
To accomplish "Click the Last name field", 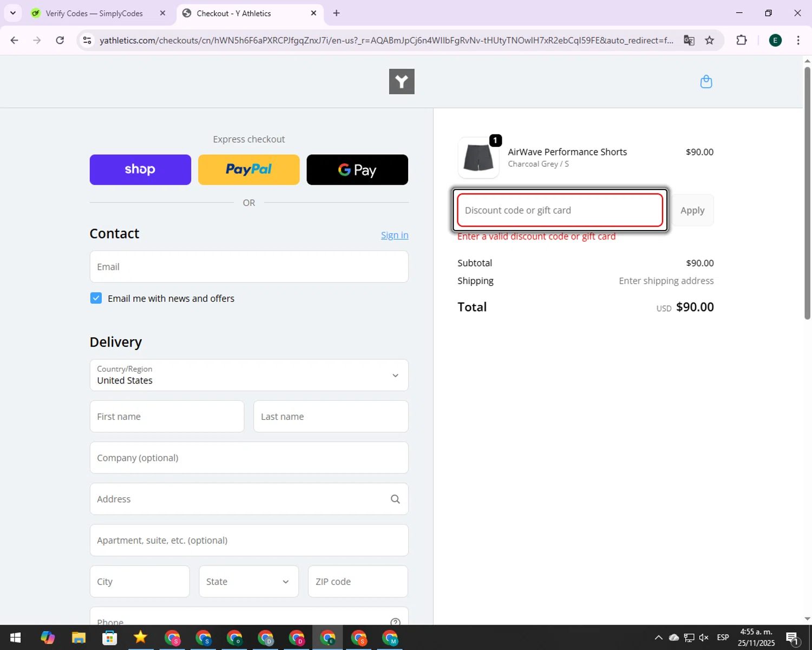I will click(x=331, y=417).
